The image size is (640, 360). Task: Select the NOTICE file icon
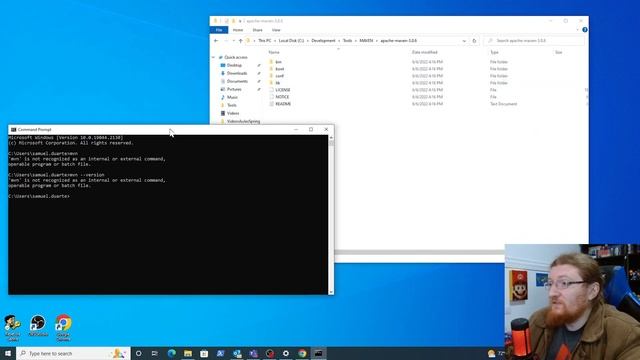coord(271,97)
